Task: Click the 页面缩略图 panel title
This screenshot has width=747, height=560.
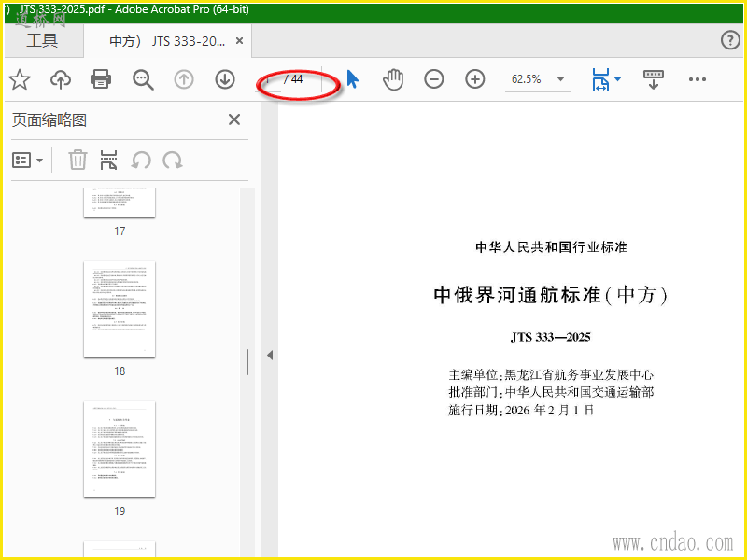Action: click(x=49, y=120)
